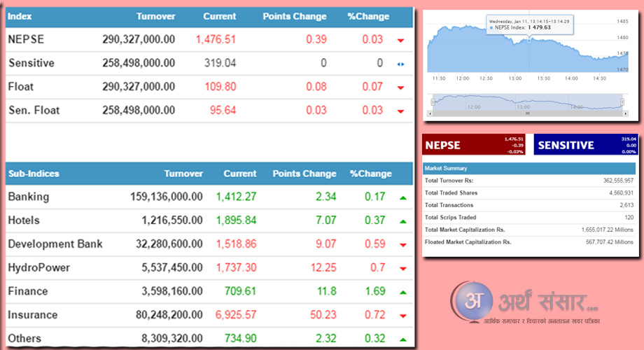Screen dimensions: 644x350
Task: Click NEPSE current value 1,476.51
Action: coord(216,39)
